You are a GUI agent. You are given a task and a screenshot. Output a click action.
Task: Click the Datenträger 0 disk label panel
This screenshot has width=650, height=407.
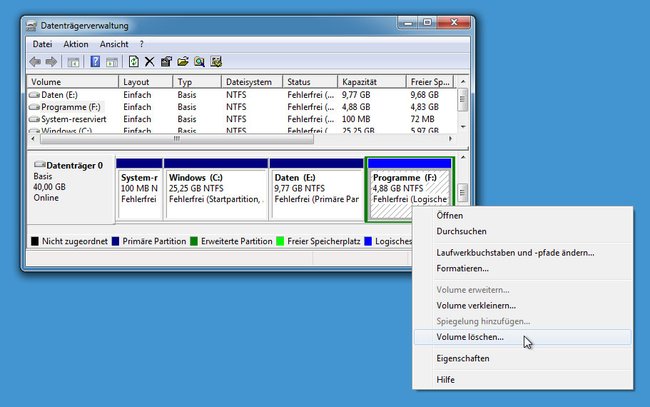(71, 189)
